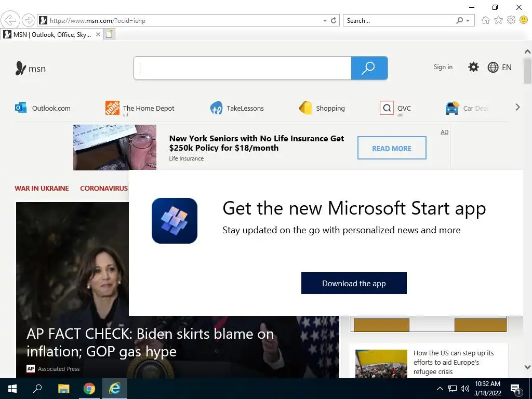This screenshot has width=532, height=399.
Task: Click the browser Forward arrow button
Action: (29, 20)
